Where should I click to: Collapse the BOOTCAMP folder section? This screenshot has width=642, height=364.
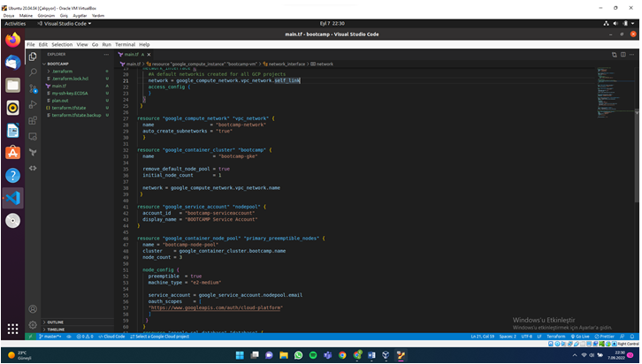coord(78,64)
